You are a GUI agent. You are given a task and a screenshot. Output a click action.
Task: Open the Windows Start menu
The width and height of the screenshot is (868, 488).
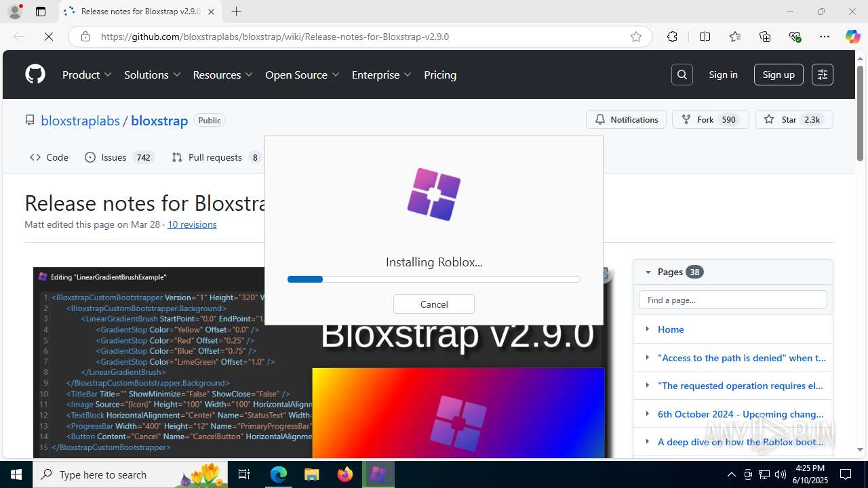tap(16, 474)
